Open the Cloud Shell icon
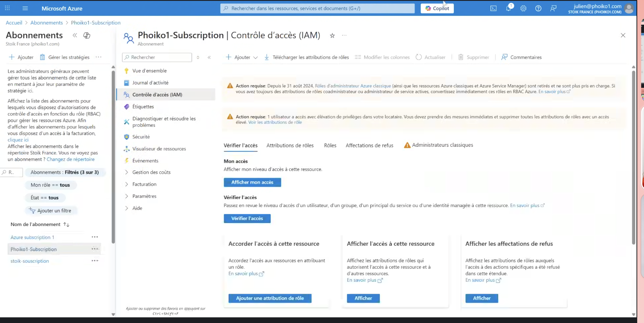644x323 pixels. pos(493,8)
